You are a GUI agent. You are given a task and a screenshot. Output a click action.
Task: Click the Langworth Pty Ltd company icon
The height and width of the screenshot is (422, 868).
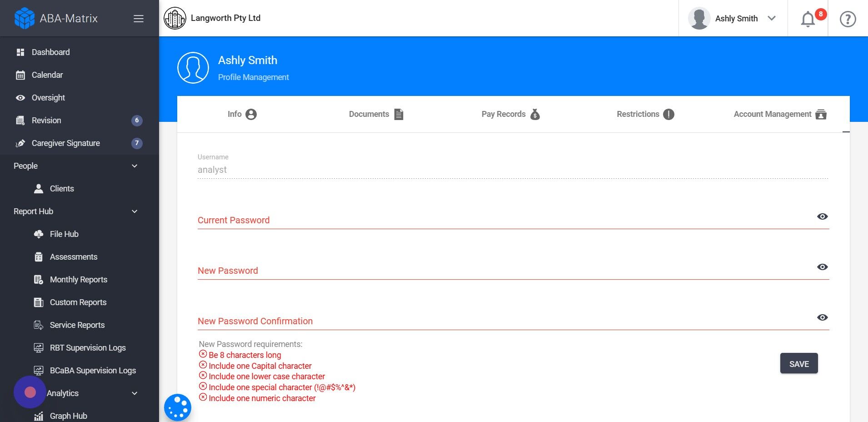pos(175,19)
